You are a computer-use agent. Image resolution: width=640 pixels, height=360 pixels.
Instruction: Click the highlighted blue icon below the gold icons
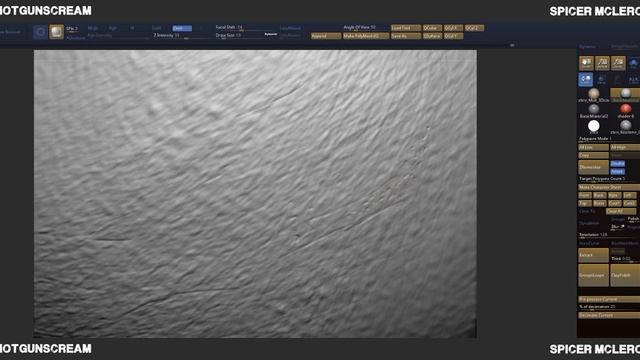(586, 80)
